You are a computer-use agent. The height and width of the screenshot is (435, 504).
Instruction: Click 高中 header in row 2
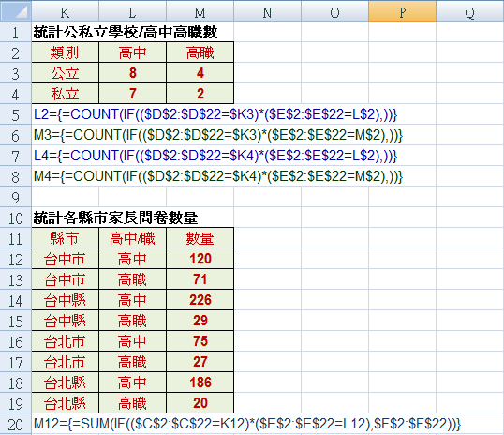coord(132,52)
